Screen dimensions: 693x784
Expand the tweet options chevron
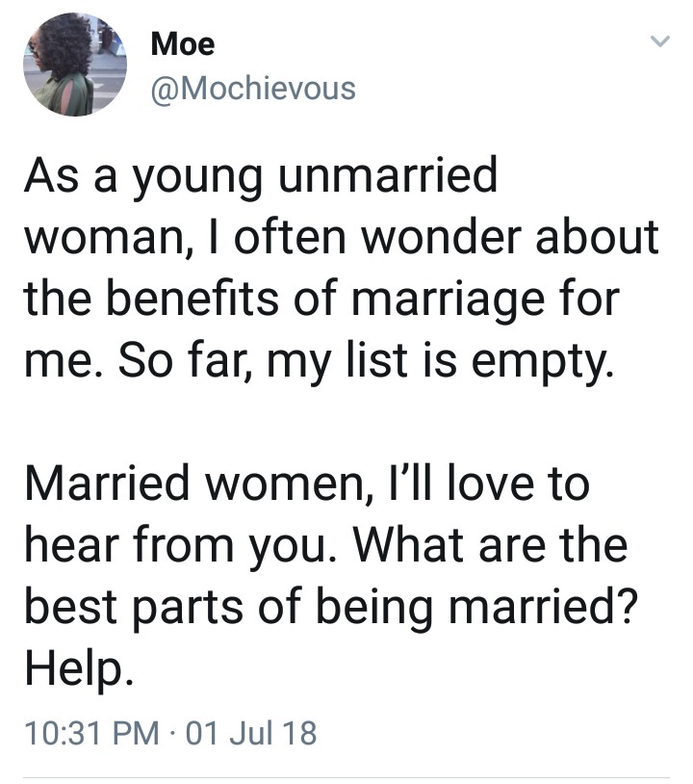click(x=657, y=42)
